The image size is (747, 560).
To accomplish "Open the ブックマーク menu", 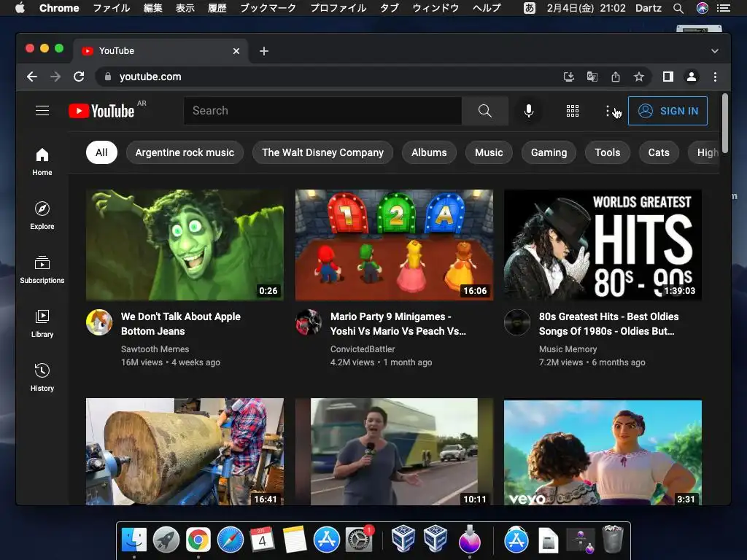I will [x=268, y=8].
